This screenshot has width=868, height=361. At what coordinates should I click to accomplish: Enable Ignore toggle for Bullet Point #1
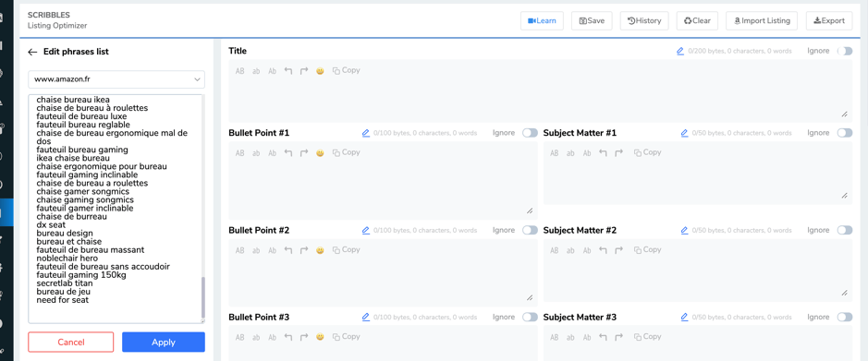530,133
